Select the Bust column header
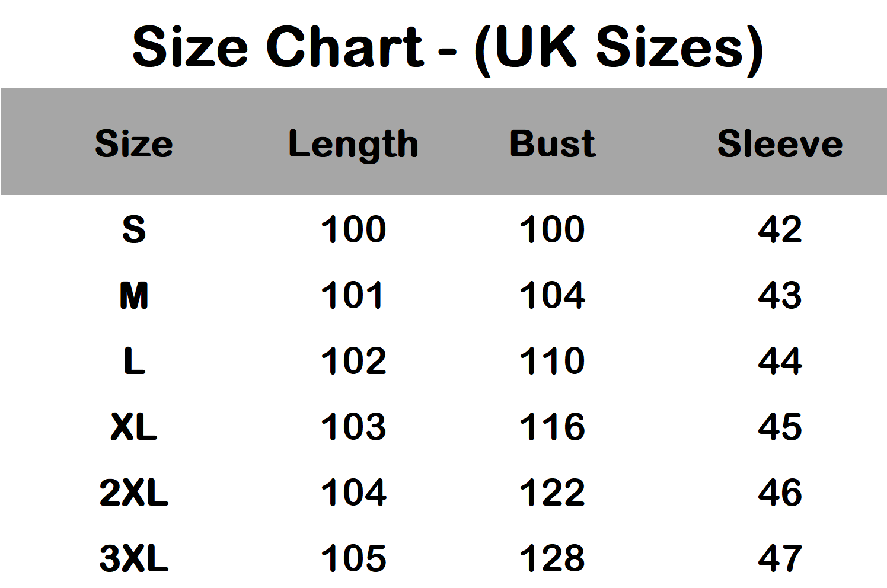Viewport: 887px width, 588px height. click(553, 143)
